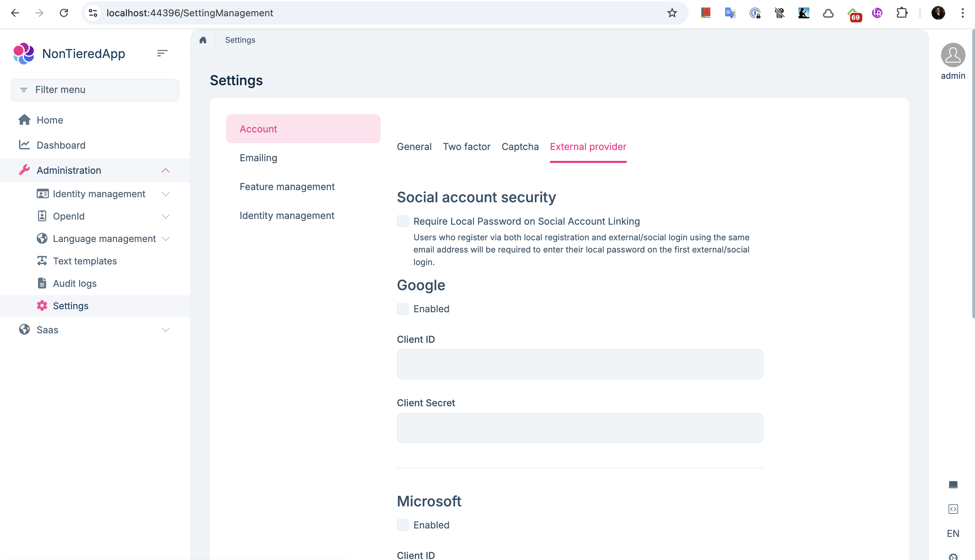Check the Microsoft Enabled checkbox
Viewport: 975px width, 560px height.
click(x=403, y=525)
